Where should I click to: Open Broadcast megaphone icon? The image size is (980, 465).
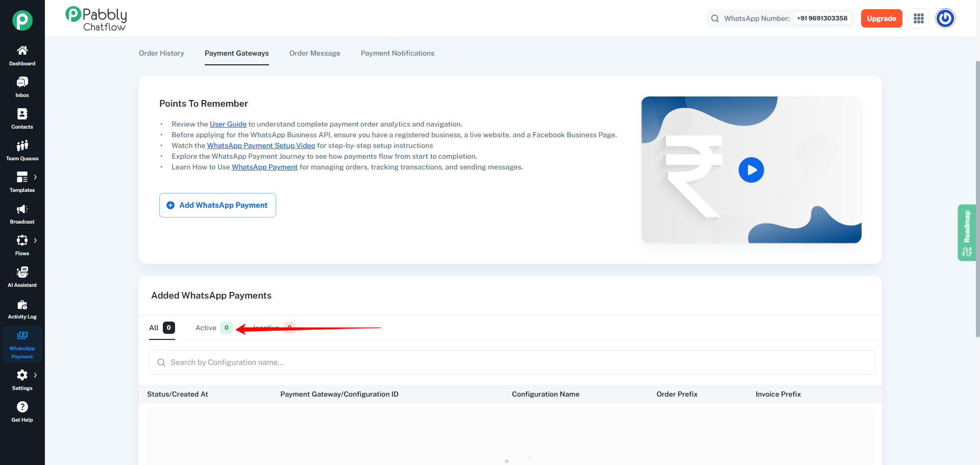click(22, 209)
